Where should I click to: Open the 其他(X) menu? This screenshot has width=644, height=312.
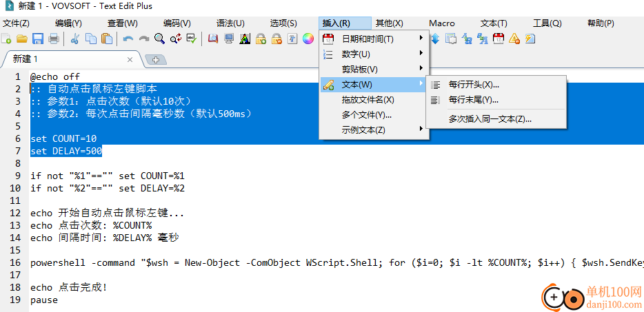pyautogui.click(x=390, y=23)
